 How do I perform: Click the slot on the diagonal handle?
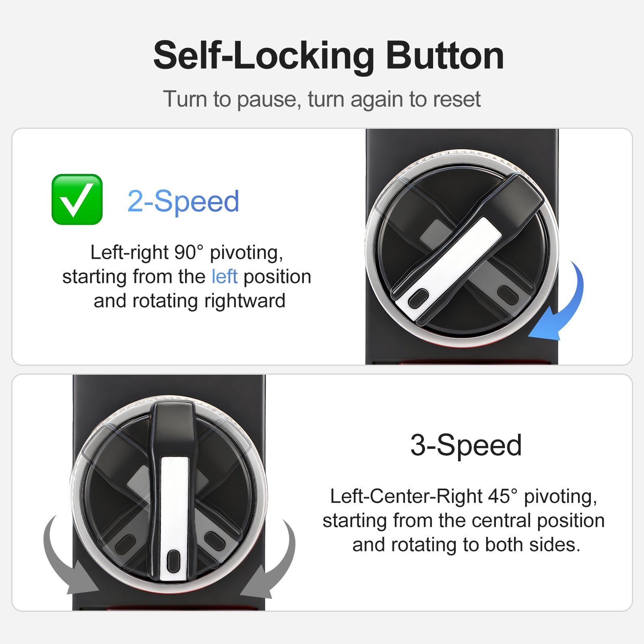pos(418,298)
